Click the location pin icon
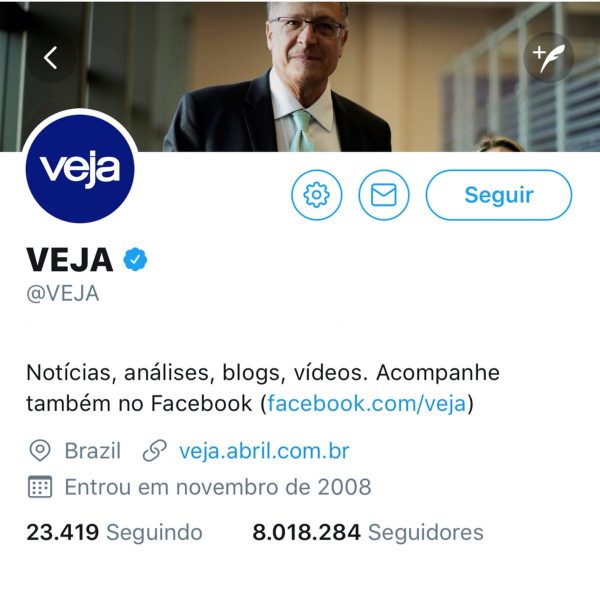The height and width of the screenshot is (600, 600). coord(40,450)
